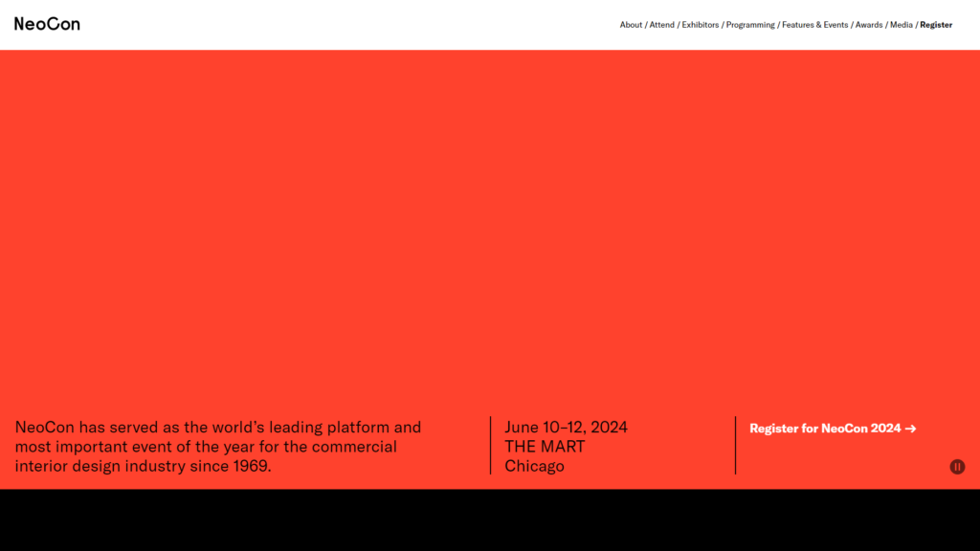Go to the Media section

pos(902,25)
